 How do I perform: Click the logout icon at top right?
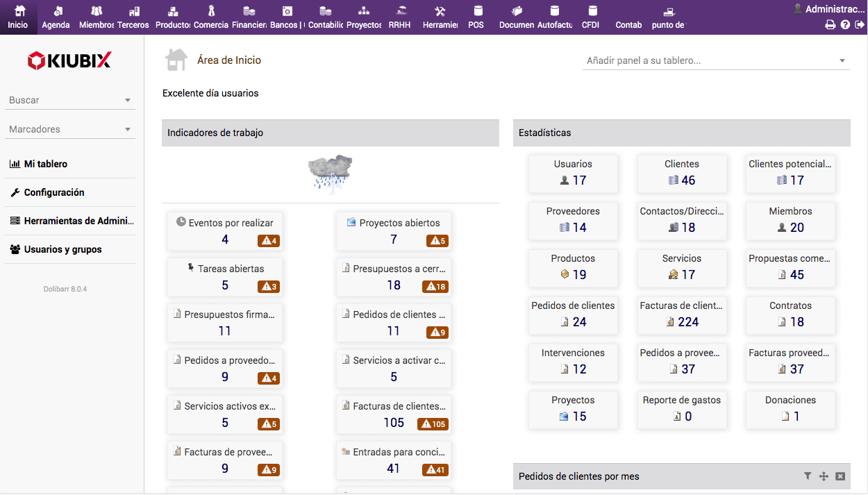click(x=860, y=25)
